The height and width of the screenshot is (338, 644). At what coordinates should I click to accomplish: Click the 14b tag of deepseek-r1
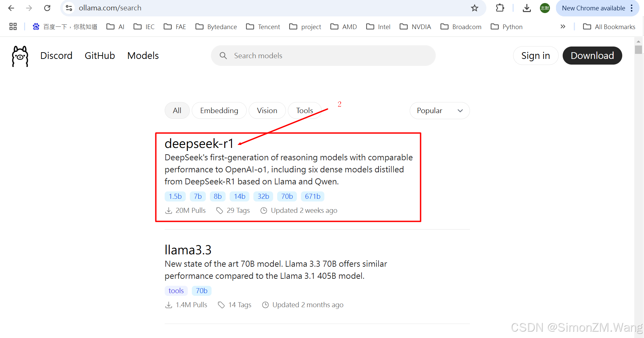[x=240, y=196]
